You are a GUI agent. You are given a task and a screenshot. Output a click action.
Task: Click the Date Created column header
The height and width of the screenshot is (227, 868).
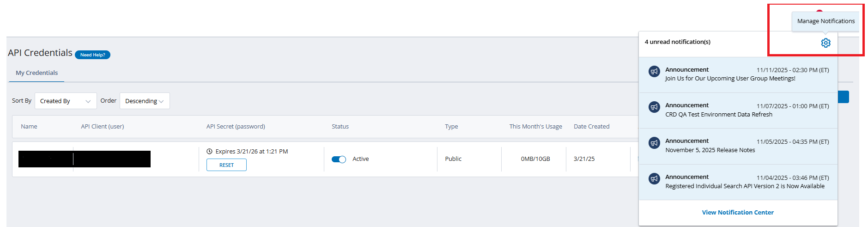point(591,127)
